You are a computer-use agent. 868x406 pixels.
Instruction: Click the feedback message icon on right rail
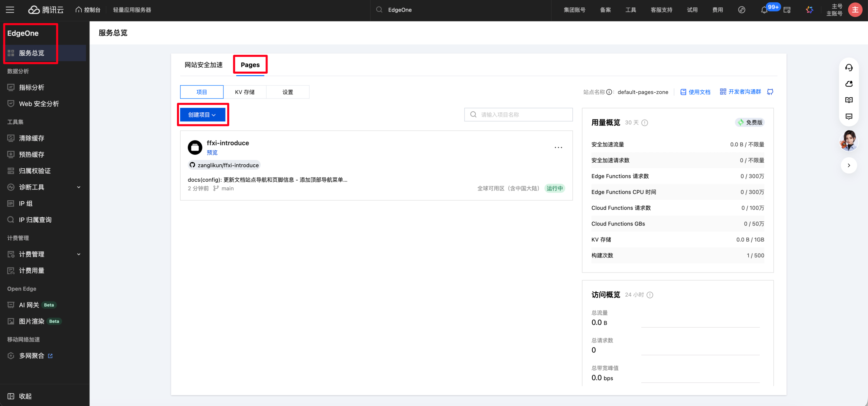tap(849, 116)
